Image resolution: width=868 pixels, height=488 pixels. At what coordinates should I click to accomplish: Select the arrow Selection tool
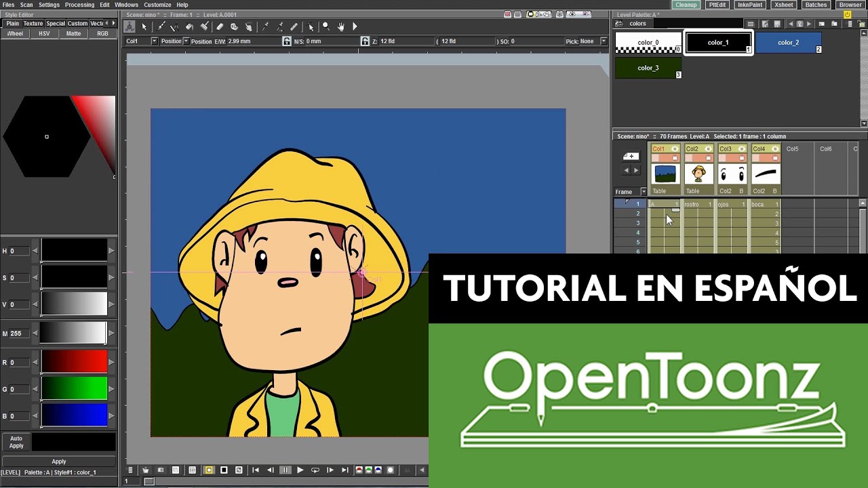click(x=144, y=26)
